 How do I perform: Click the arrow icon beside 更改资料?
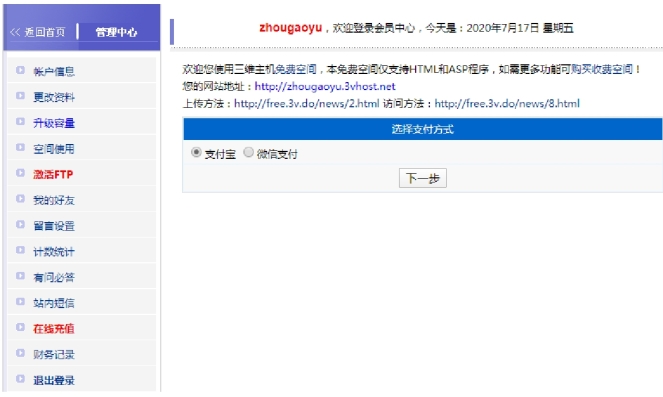pos(20,96)
